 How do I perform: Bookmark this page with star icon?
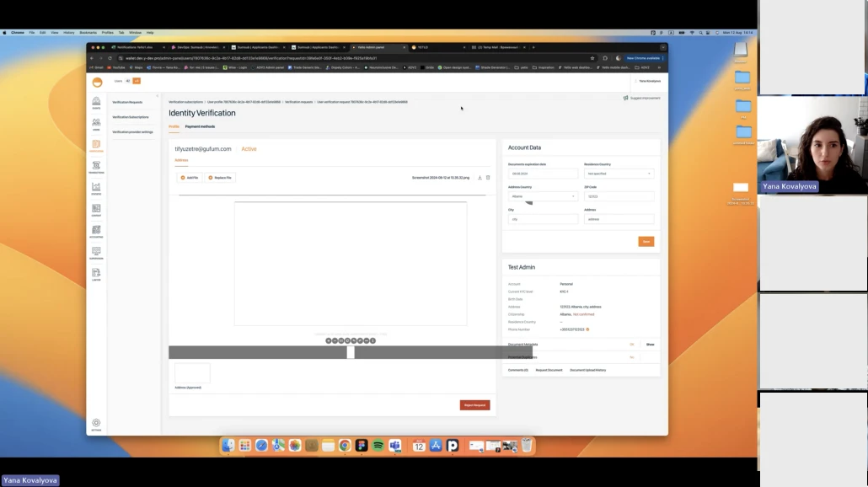592,58
